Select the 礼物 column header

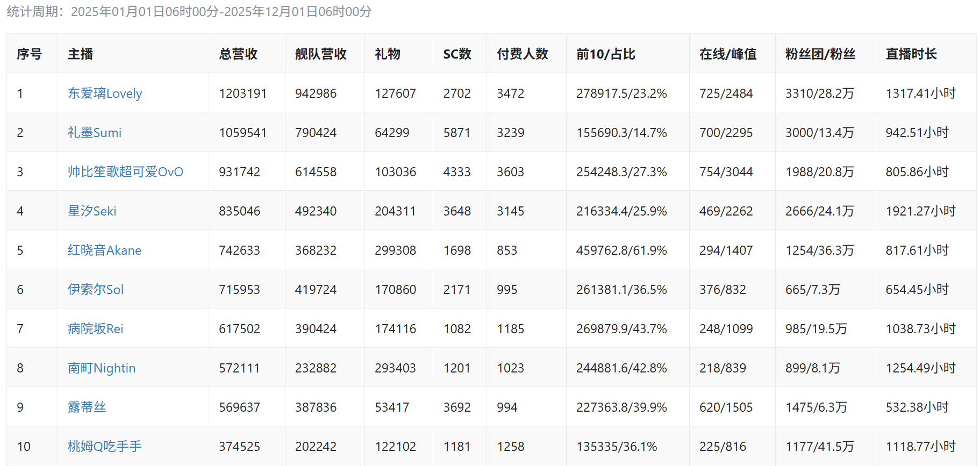tap(388, 54)
